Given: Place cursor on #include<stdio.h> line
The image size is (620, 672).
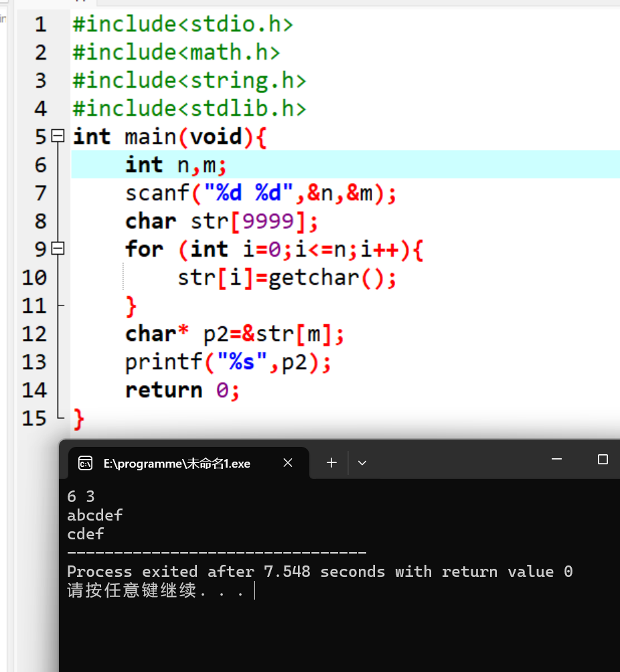Looking at the screenshot, I should 183,24.
